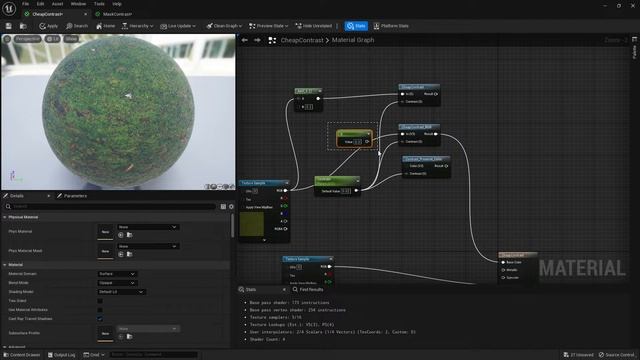Viewport: 640px width, 360px height.
Task: Open the Material Domain dropdown
Action: tap(117, 274)
